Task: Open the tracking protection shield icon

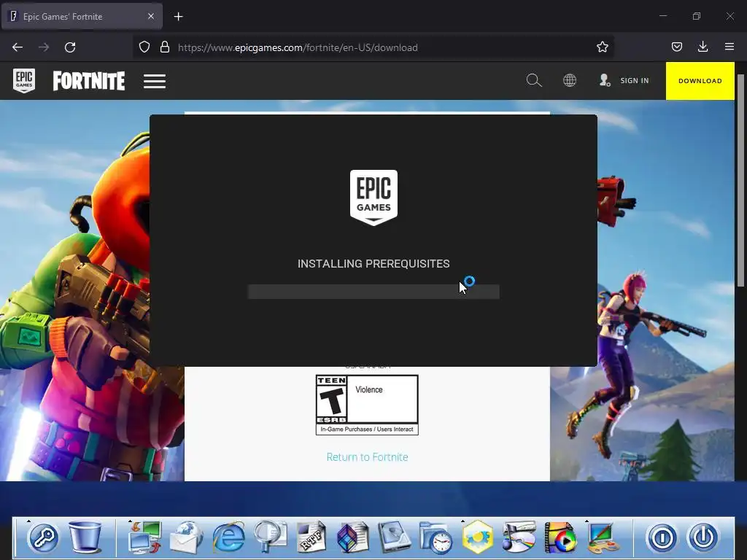Action: pyautogui.click(x=144, y=47)
